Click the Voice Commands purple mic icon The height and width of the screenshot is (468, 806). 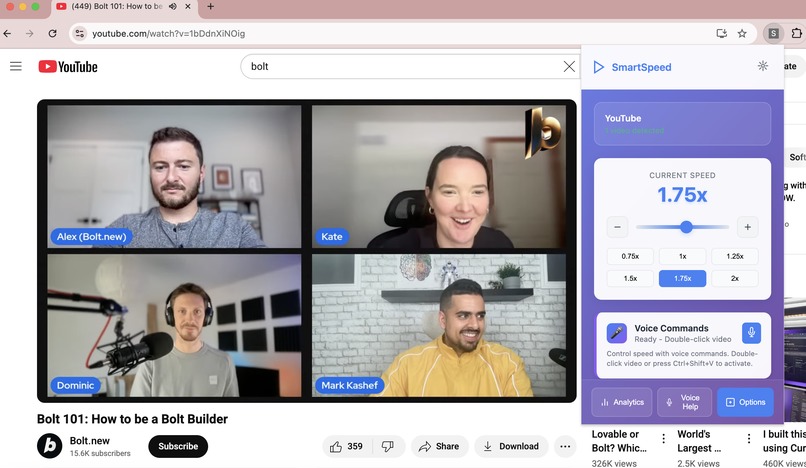(616, 333)
